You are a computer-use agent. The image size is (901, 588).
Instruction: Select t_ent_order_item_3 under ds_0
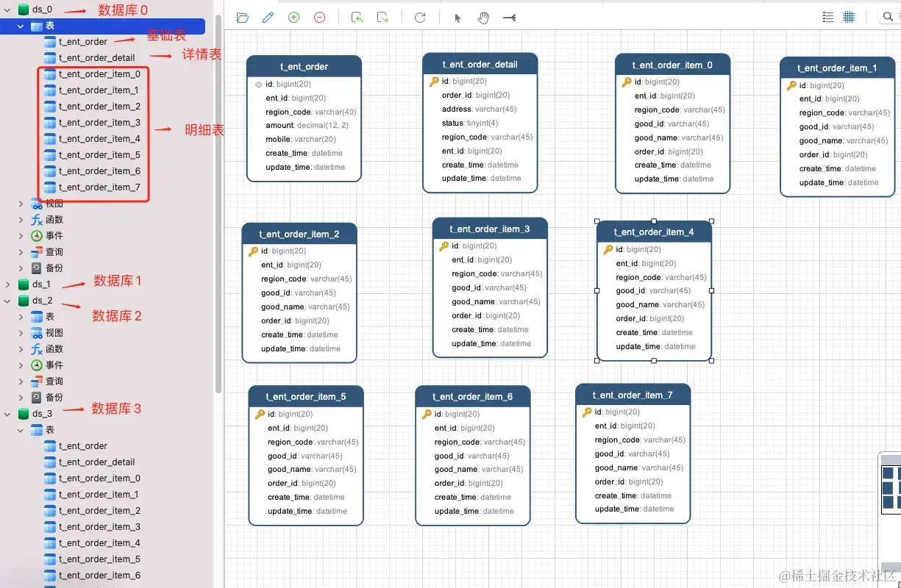click(x=99, y=123)
